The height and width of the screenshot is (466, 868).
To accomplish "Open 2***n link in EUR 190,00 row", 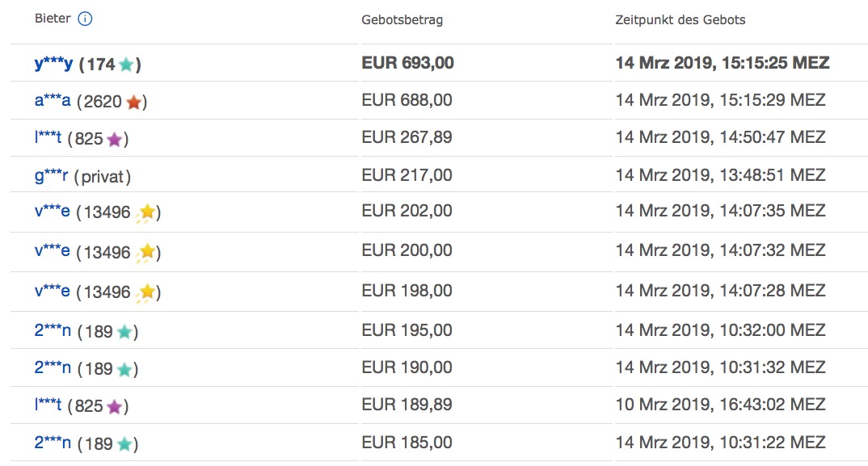I will point(53,367).
